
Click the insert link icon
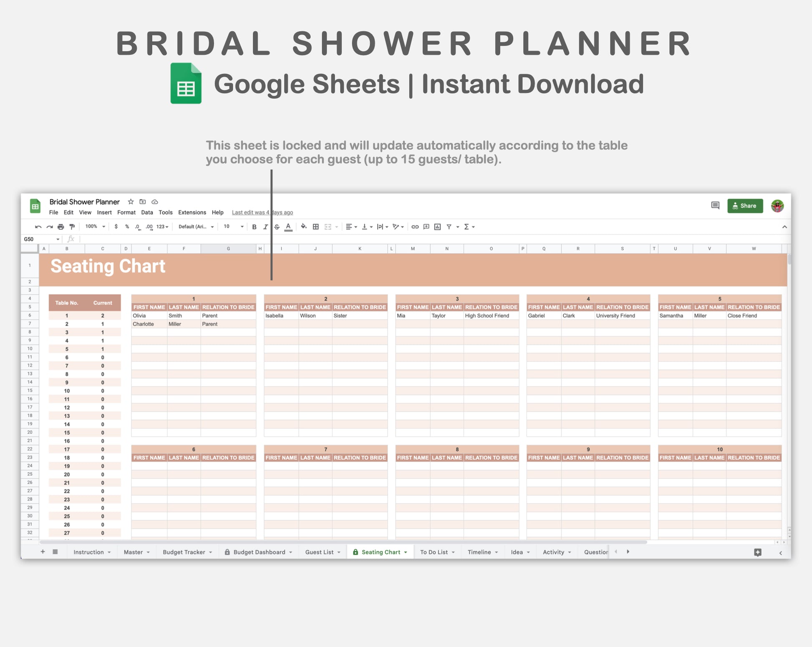(415, 227)
